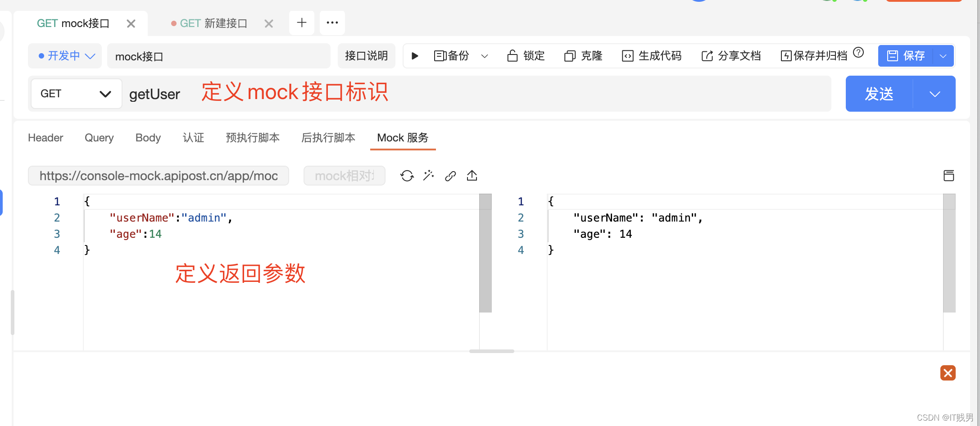Clone the interface with 克隆
The width and height of the screenshot is (980, 426).
pos(583,56)
